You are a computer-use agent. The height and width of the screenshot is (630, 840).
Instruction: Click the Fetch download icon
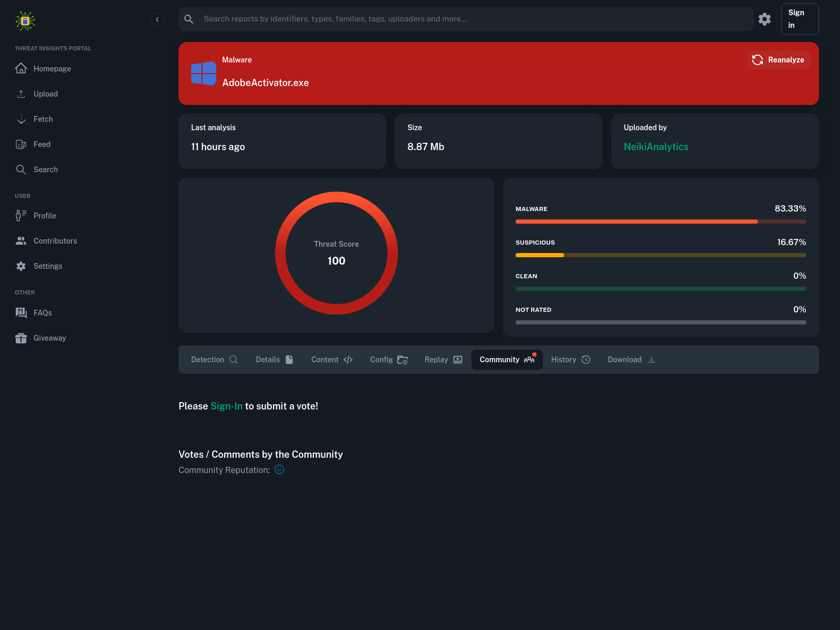(21, 119)
